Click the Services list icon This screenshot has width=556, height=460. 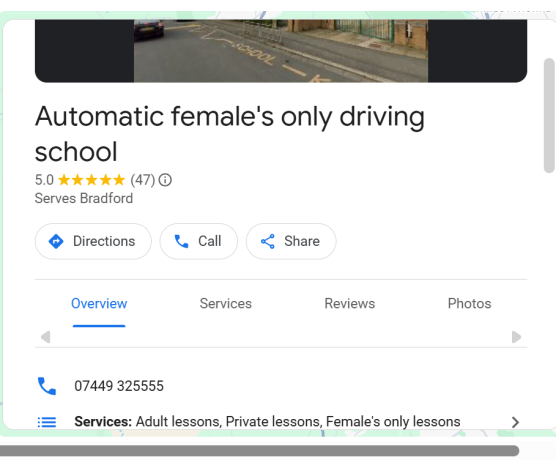coord(47,422)
